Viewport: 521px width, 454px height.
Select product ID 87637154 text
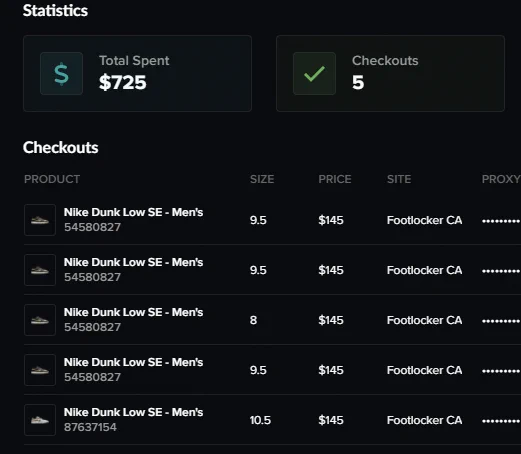[x=90, y=427]
